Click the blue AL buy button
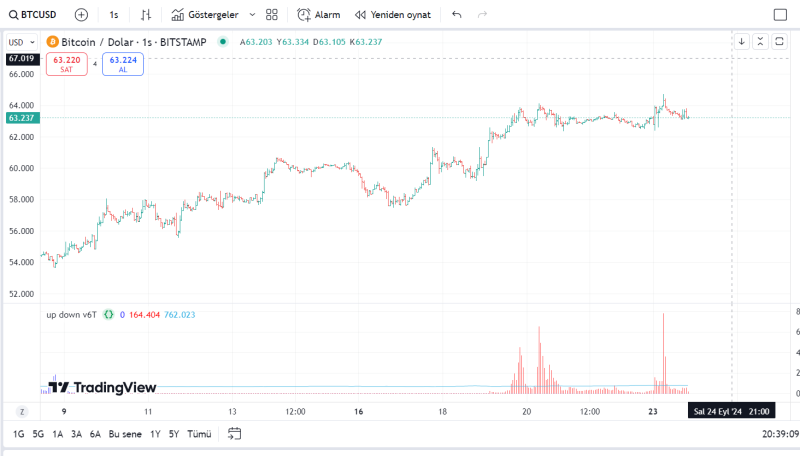Image resolution: width=800 pixels, height=456 pixels. coord(123,65)
